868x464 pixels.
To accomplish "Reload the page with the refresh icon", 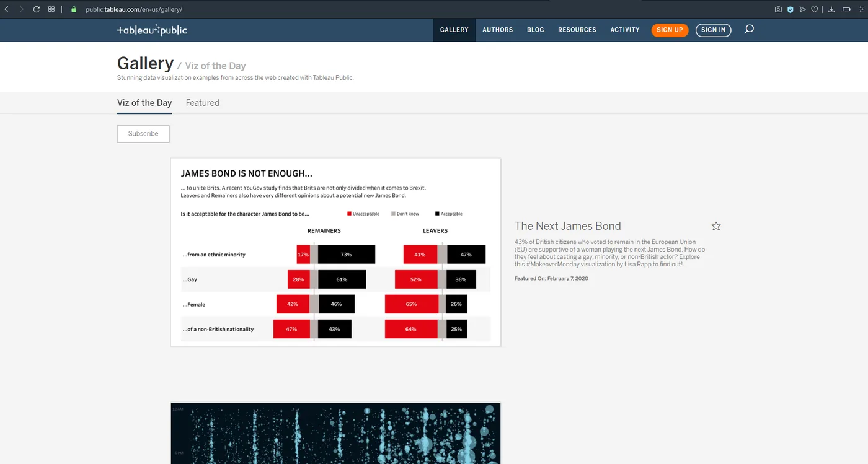I will coord(37,9).
